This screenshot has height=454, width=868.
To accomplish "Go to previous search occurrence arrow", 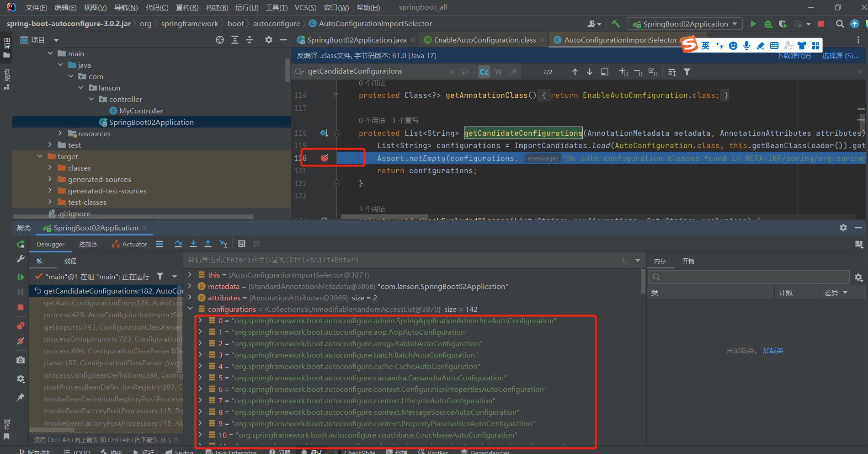I will click(x=575, y=72).
